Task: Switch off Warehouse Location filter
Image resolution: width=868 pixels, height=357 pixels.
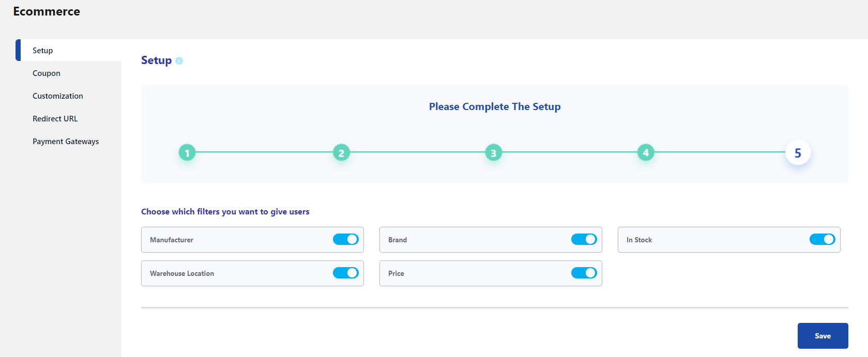Action: tap(345, 273)
